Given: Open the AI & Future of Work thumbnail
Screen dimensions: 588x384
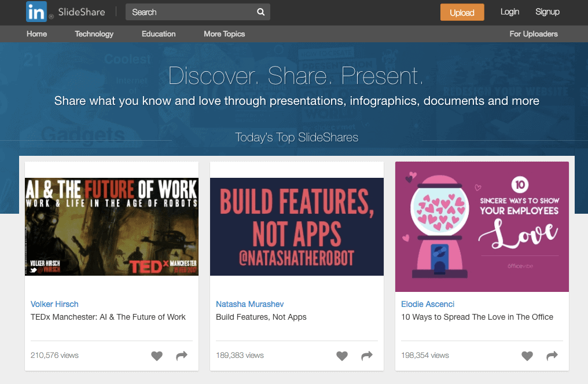Looking at the screenshot, I should [x=112, y=226].
